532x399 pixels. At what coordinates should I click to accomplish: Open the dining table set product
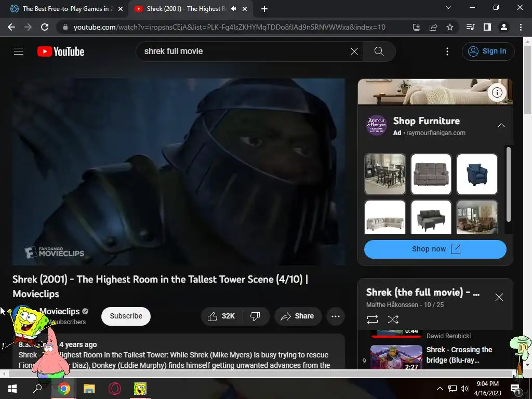tap(385, 174)
